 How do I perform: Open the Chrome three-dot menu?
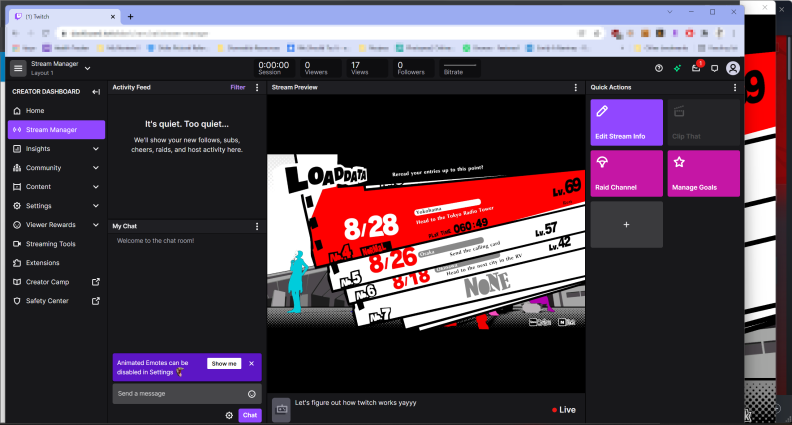click(733, 33)
